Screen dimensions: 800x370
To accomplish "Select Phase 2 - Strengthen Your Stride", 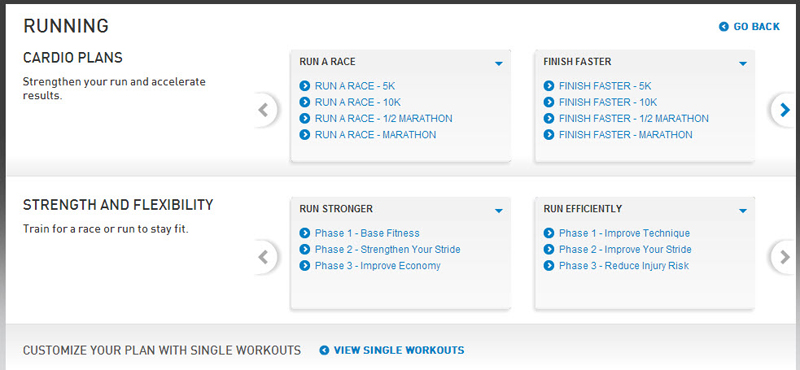I will coord(387,250).
